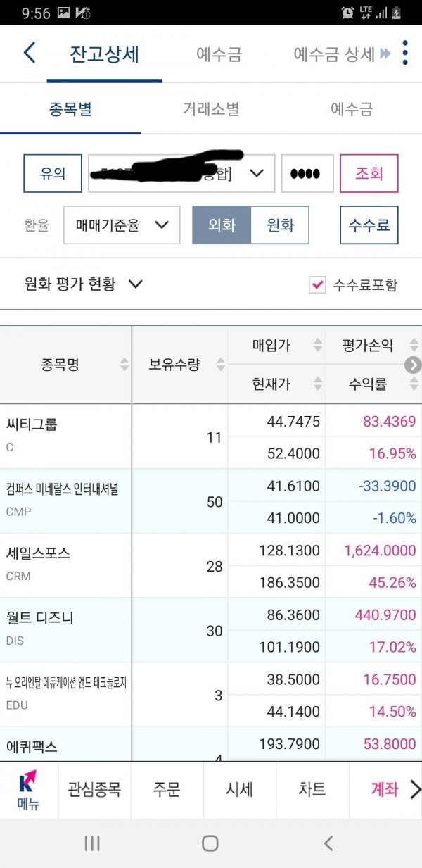Switch to the 거래소별 tab
The width and height of the screenshot is (422, 868).
pyautogui.click(x=211, y=109)
